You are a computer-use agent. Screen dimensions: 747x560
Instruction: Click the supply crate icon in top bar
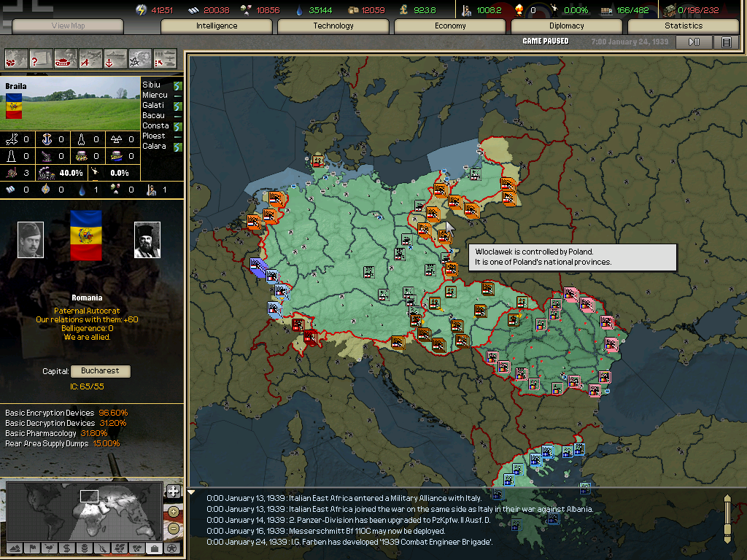tap(670, 10)
